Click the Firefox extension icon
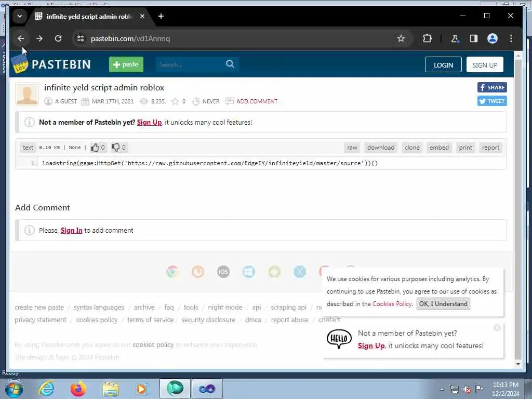Image resolution: width=532 pixels, height=399 pixels. [198, 272]
